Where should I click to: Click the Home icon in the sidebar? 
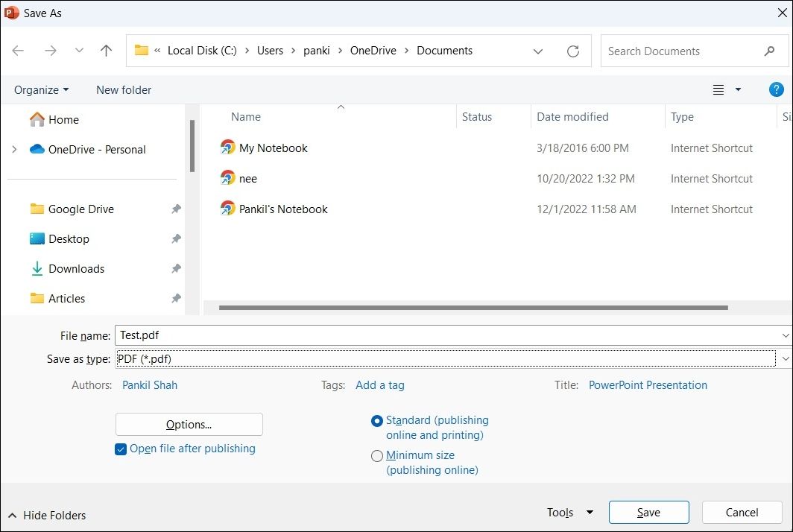[x=37, y=119]
